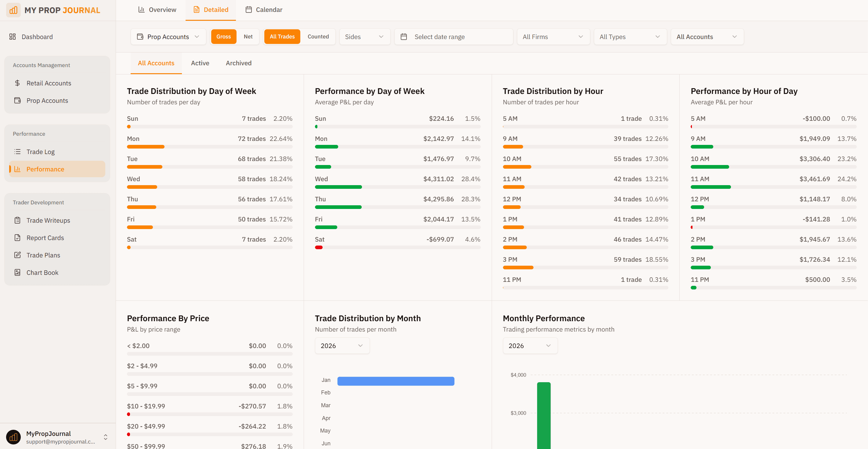The width and height of the screenshot is (868, 449).
Task: Click the Trade Plans pencil icon
Action: [17, 255]
